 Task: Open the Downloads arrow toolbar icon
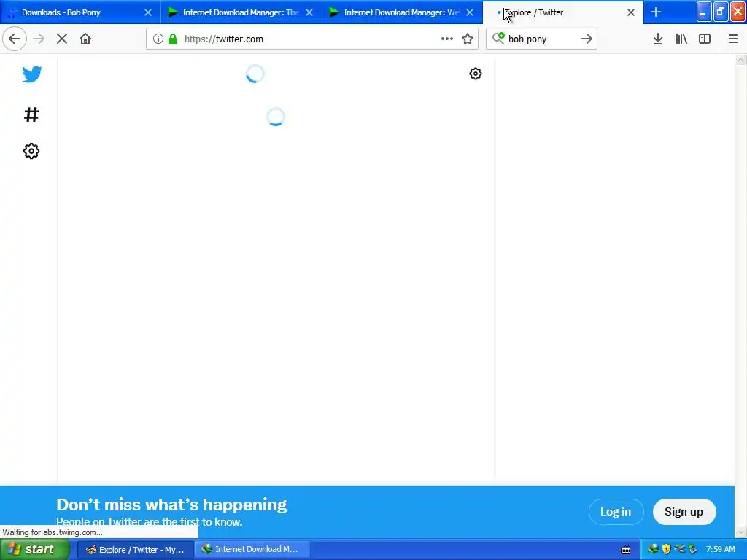(x=658, y=39)
